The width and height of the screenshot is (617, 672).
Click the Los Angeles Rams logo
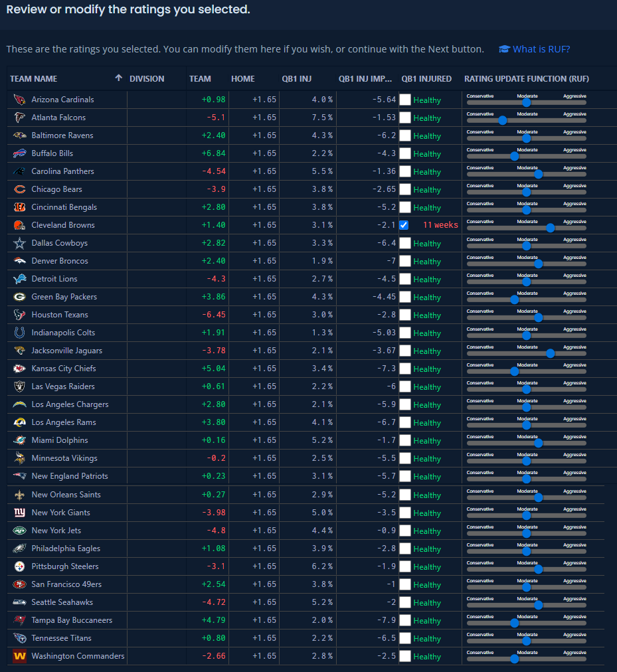[19, 422]
